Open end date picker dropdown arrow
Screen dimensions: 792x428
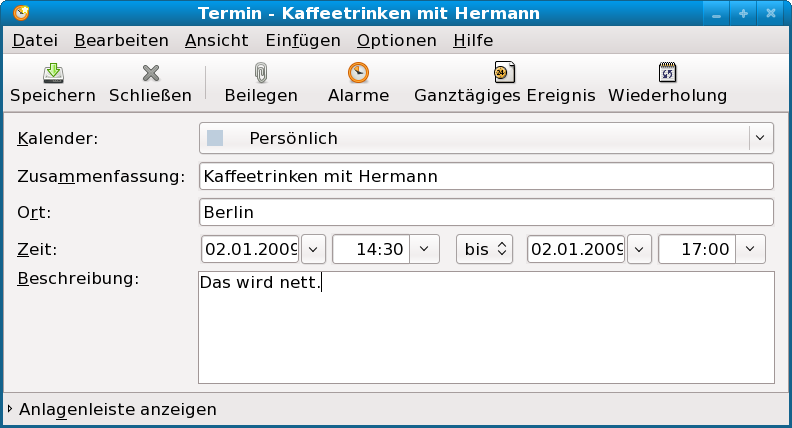(639, 249)
